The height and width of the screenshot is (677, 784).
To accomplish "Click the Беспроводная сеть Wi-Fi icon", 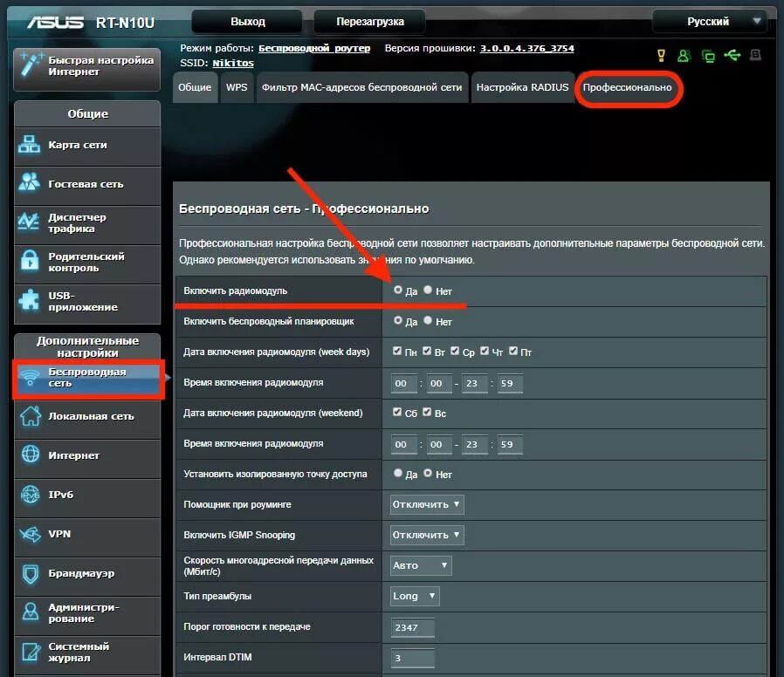I will pyautogui.click(x=30, y=377).
